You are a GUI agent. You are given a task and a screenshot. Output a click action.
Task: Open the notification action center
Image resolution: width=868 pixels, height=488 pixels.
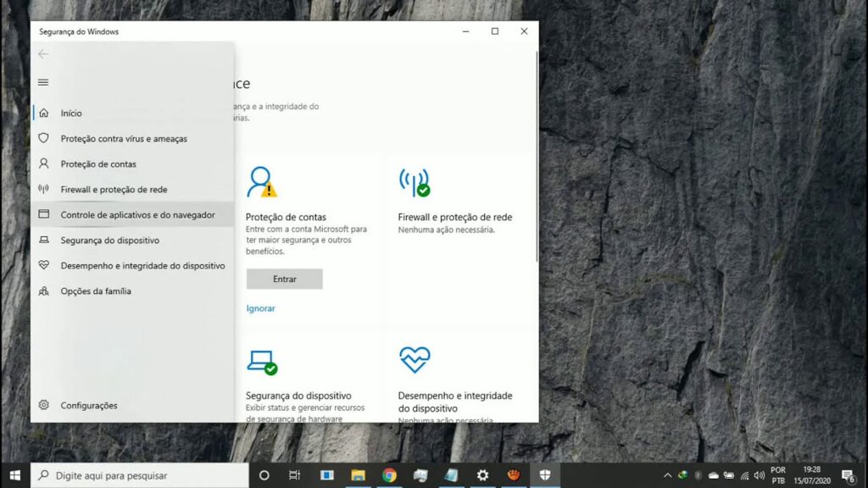coord(848,475)
